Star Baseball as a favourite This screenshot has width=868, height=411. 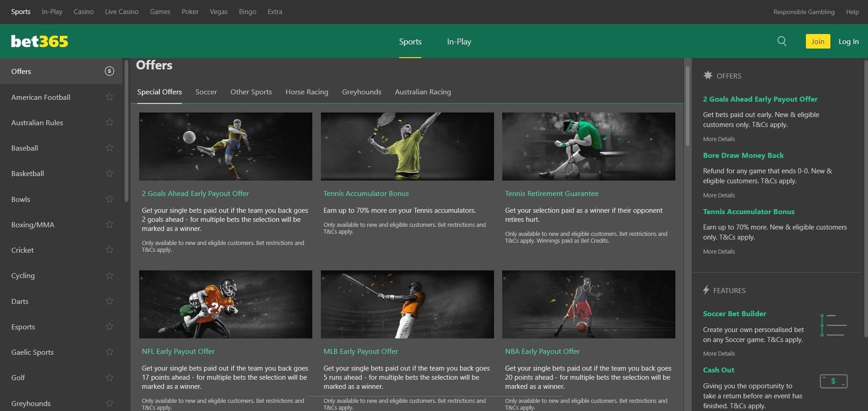coord(109,148)
